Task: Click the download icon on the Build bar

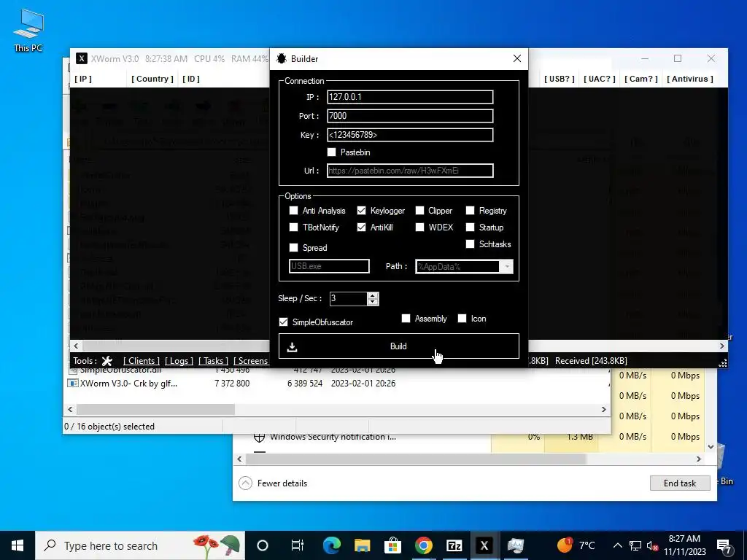Action: pyautogui.click(x=292, y=347)
